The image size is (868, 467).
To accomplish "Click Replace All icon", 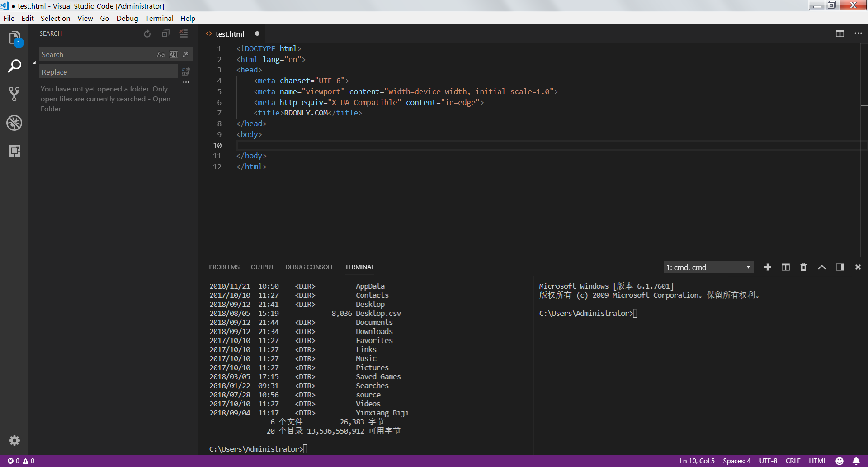I will coord(185,72).
